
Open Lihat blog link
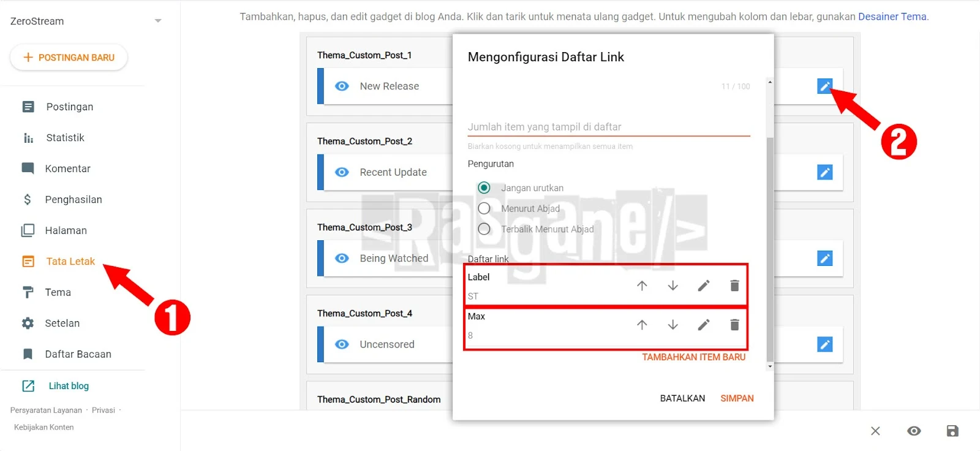[69, 386]
